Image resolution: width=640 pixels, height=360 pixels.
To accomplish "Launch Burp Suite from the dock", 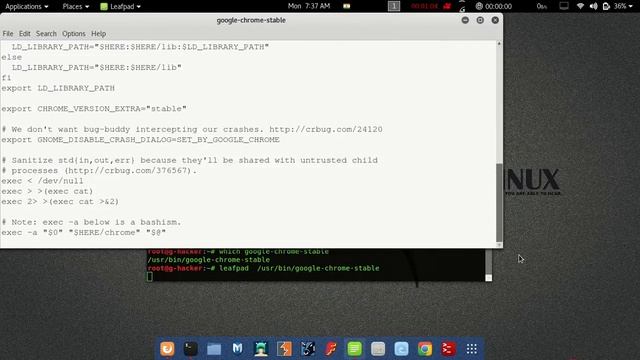I will 284,349.
